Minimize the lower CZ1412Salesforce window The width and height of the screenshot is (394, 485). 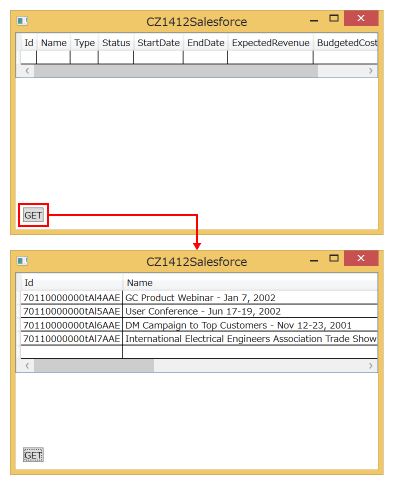click(314, 261)
